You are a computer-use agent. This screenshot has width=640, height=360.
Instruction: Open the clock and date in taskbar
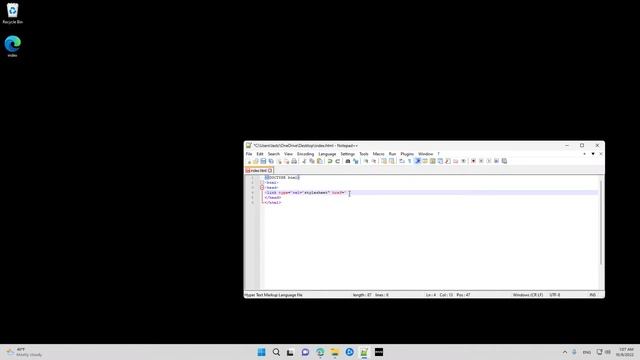tap(626, 352)
